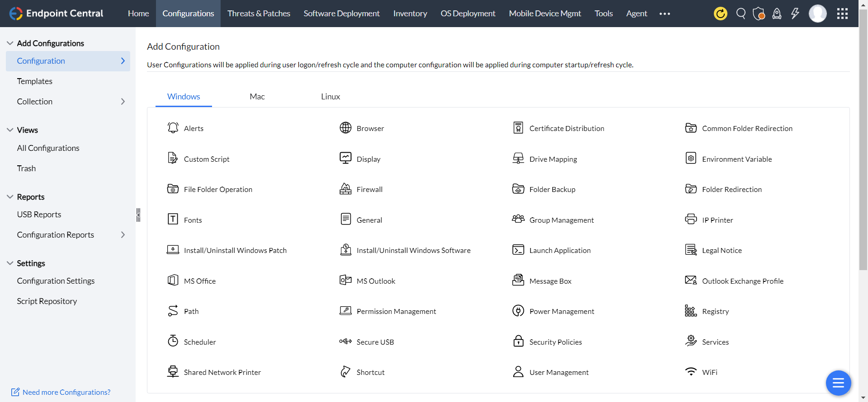Click the Common Folder Redirection icon
Viewport: 868px width, 402px height.
click(x=691, y=128)
